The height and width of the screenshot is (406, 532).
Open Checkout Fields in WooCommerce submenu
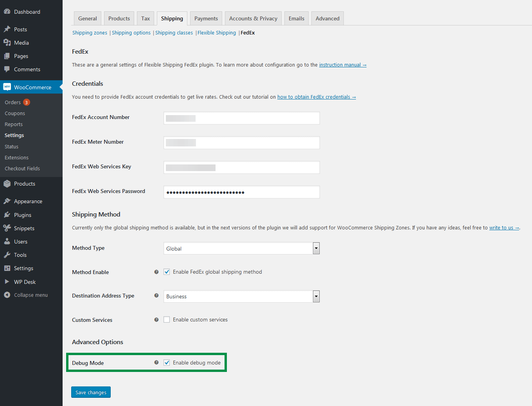pos(22,168)
